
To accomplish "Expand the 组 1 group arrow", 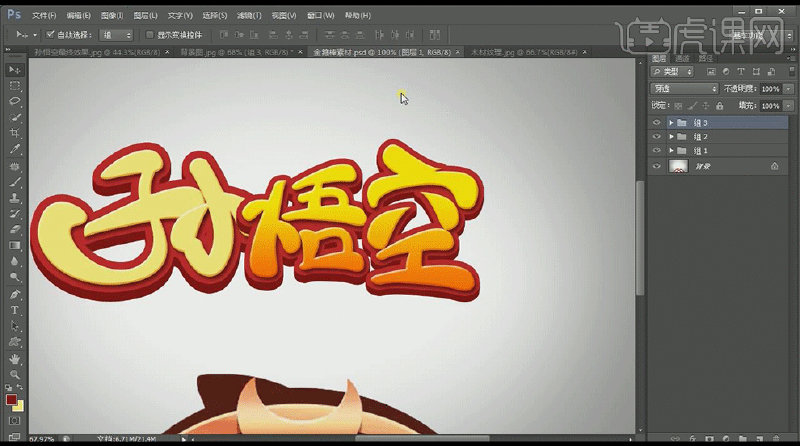I will tap(671, 151).
